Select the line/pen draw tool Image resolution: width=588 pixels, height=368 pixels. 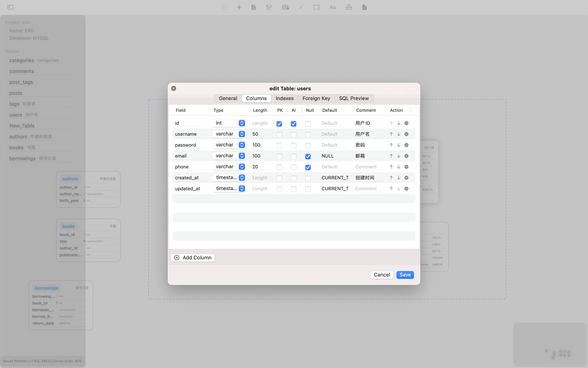click(301, 7)
